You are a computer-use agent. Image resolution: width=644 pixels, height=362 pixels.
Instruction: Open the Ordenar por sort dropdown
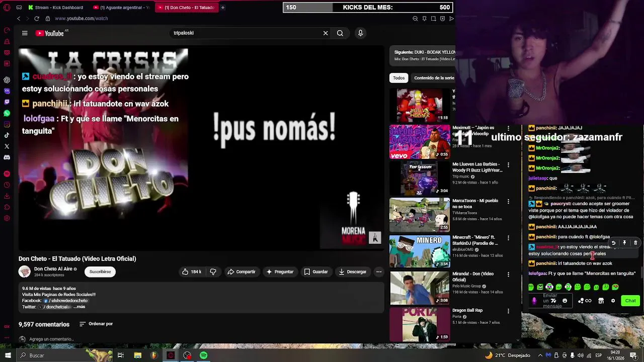(96, 324)
